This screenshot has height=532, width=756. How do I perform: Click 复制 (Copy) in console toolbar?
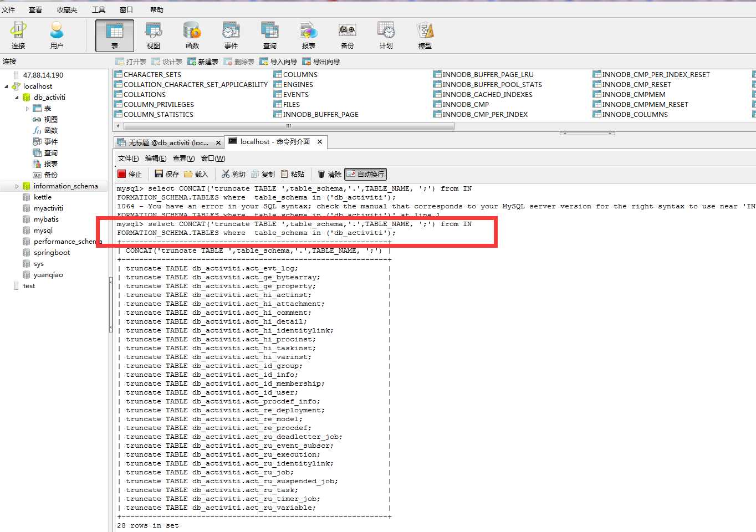(x=263, y=174)
